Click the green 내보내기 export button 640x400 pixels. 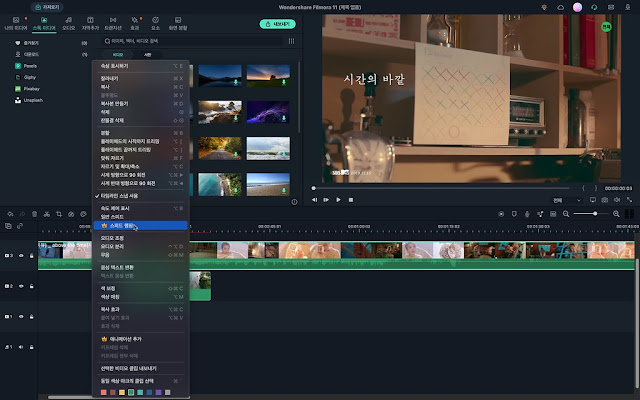[278, 24]
